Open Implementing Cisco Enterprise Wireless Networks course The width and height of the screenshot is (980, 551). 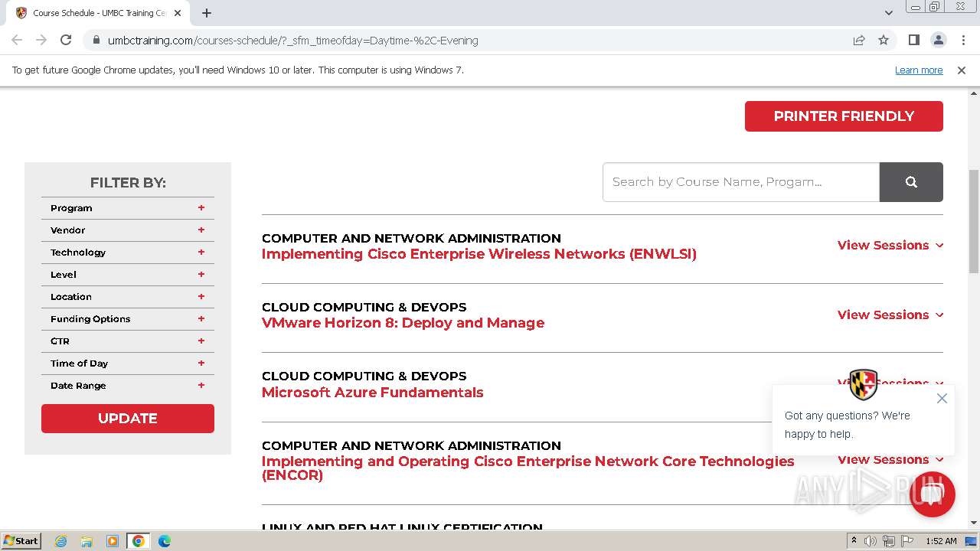(x=479, y=254)
